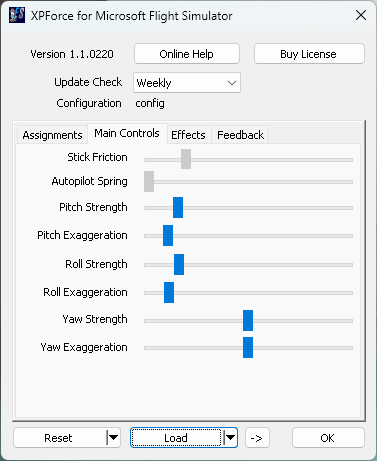Click the OK button
377x461 pixels.
coord(328,438)
